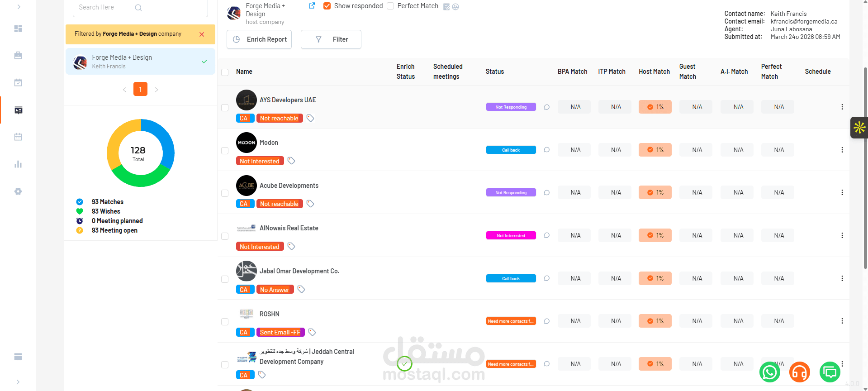The width and height of the screenshot is (868, 391).
Task: Enable Perfect Match checkbox
Action: 390,6
